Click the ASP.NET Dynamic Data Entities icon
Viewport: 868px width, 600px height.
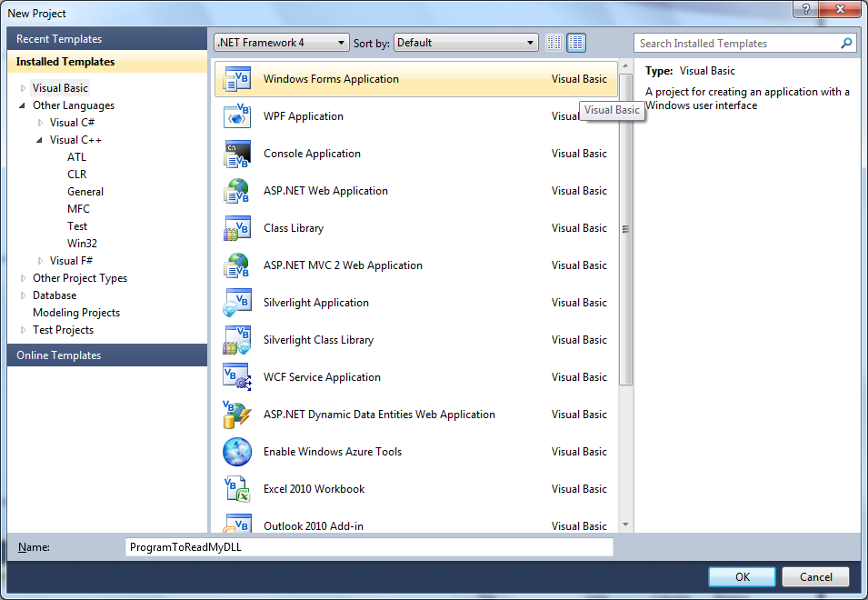pyautogui.click(x=237, y=415)
